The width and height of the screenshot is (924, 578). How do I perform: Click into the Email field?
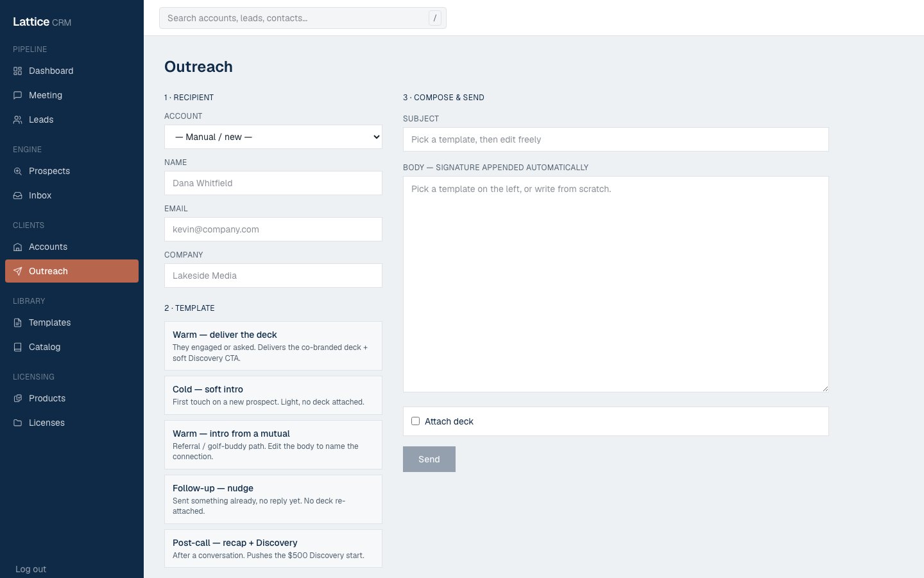273,229
